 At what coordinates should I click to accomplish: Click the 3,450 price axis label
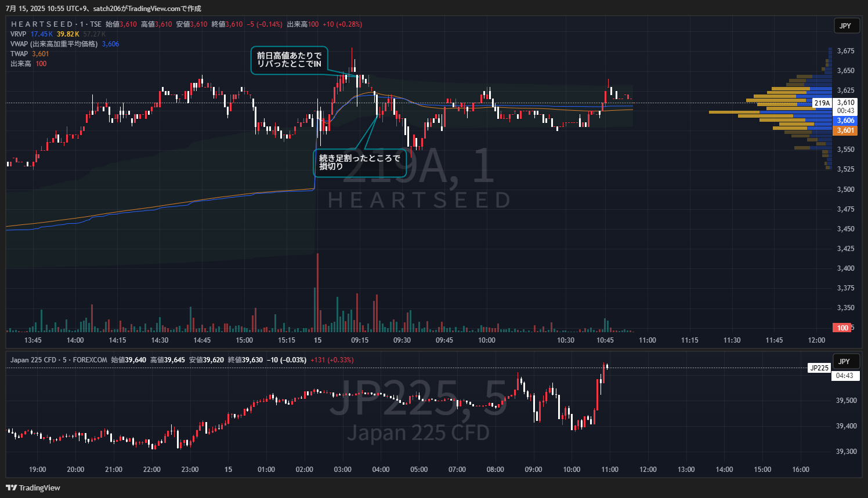click(845, 229)
